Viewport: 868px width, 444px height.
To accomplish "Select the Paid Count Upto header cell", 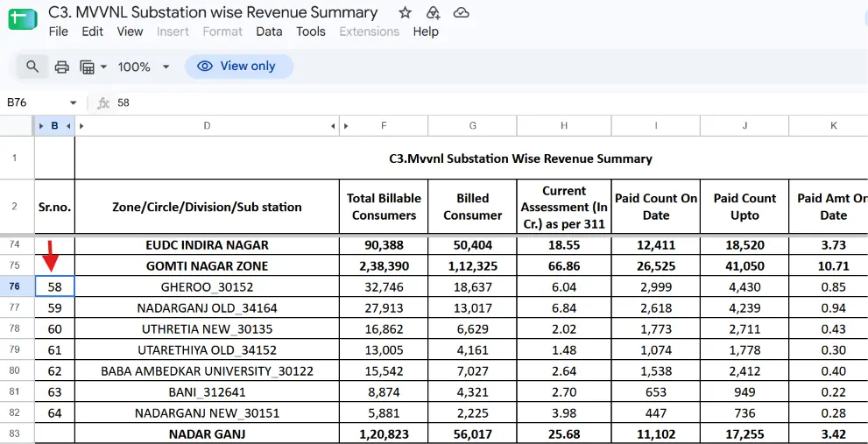I will (745, 207).
